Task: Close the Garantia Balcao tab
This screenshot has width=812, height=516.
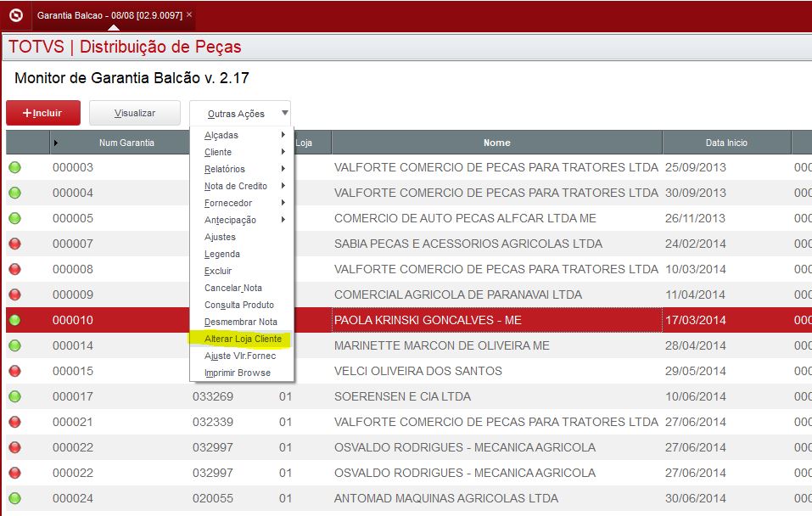Action: (x=189, y=14)
